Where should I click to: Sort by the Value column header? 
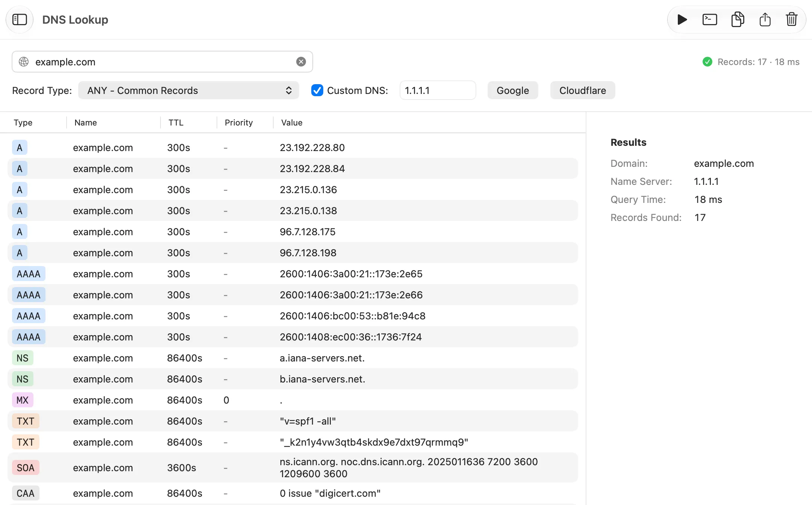pyautogui.click(x=292, y=122)
